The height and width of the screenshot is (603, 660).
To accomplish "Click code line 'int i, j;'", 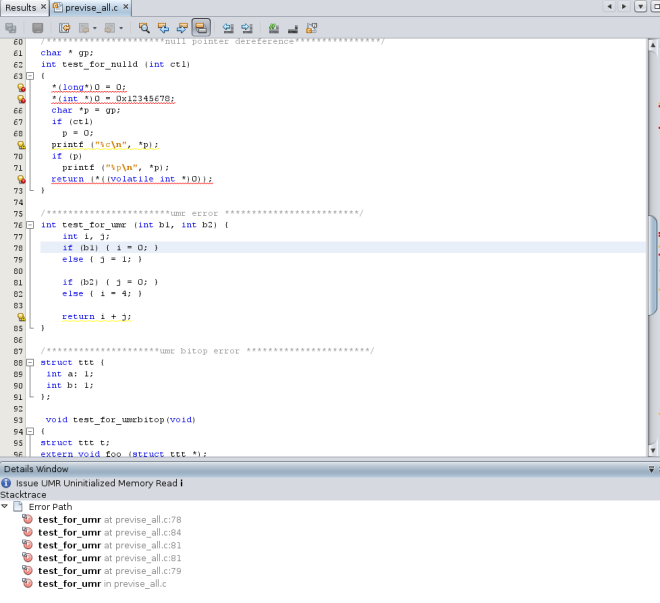I will 86,236.
